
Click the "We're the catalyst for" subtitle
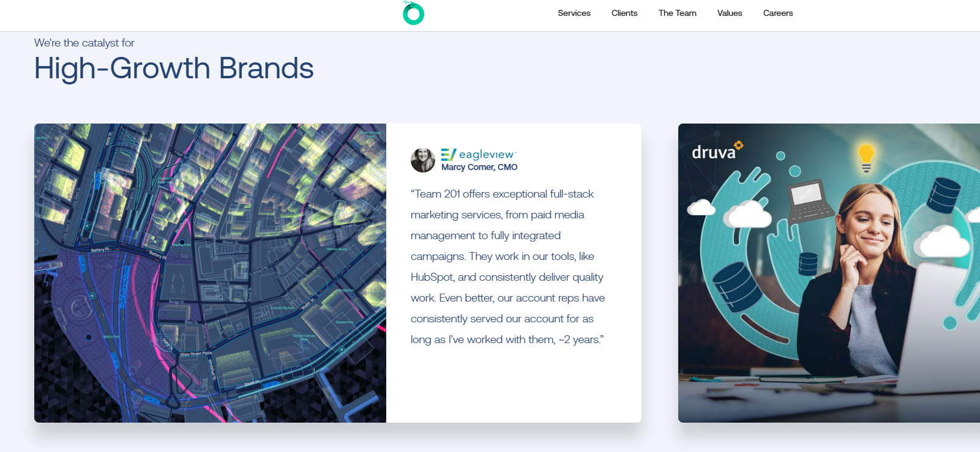click(84, 43)
